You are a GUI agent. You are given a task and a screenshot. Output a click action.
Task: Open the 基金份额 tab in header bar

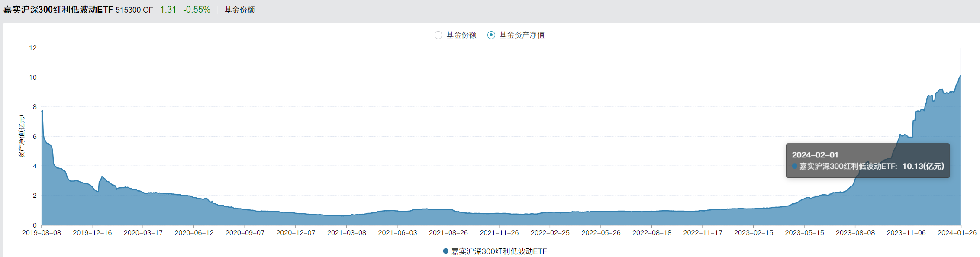[239, 10]
